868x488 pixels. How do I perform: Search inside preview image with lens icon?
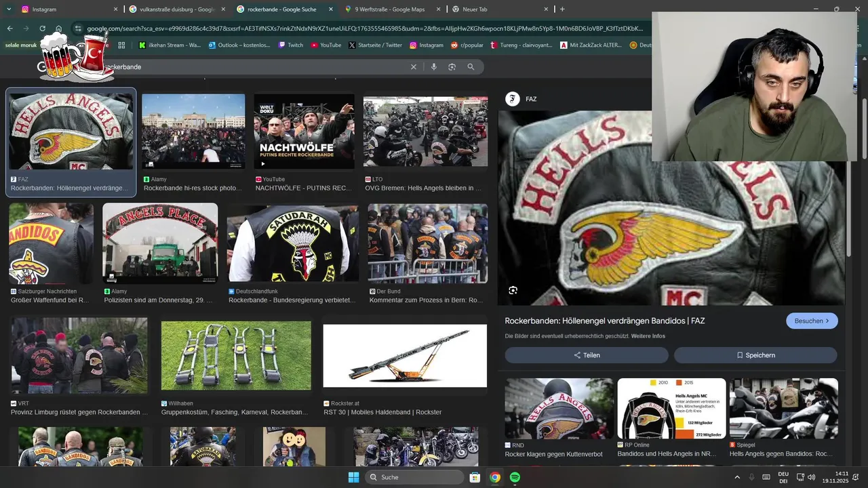513,290
